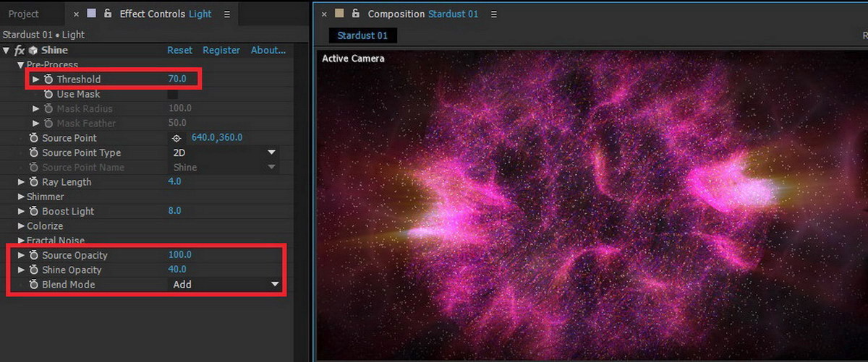Select the Composition Stardust 01 panel tab

pos(423,14)
